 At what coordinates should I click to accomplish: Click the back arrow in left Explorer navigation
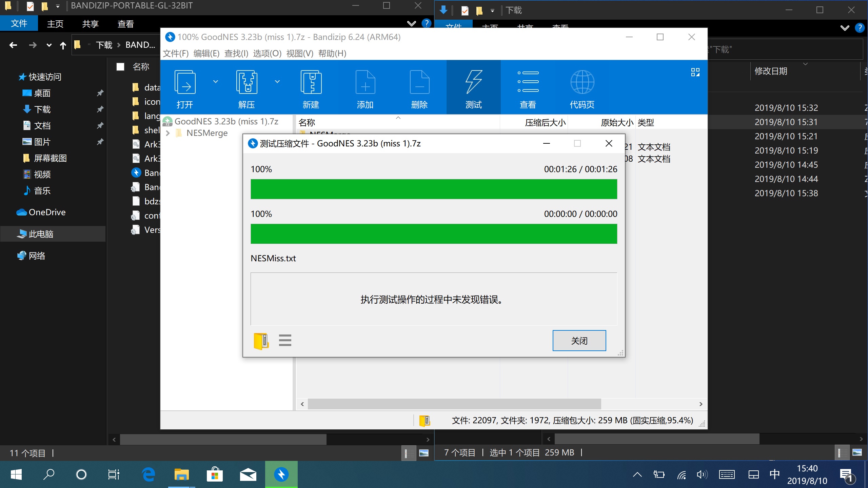13,45
